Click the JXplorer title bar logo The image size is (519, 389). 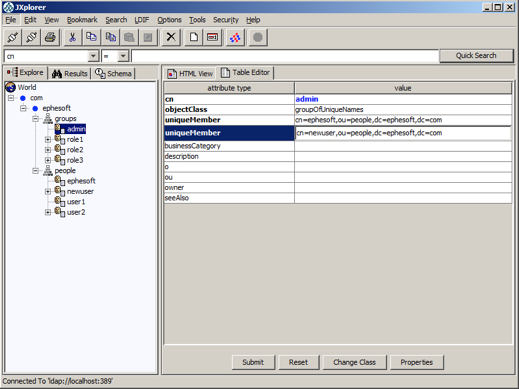8,7
